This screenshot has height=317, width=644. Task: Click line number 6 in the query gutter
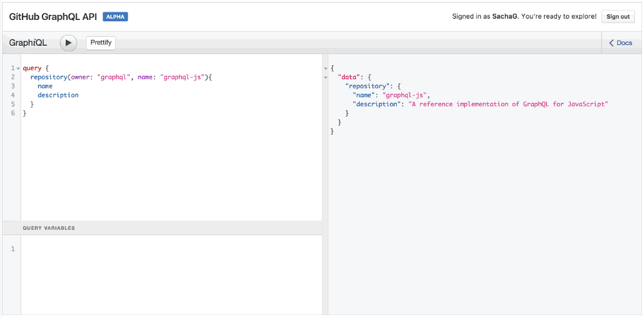13,113
